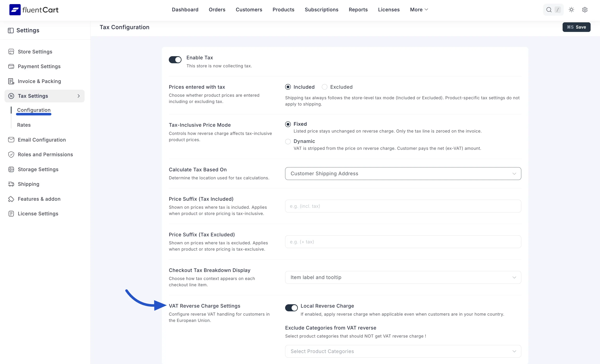The width and height of the screenshot is (600, 364).
Task: Click the License Settings document icon
Action: coord(11,214)
